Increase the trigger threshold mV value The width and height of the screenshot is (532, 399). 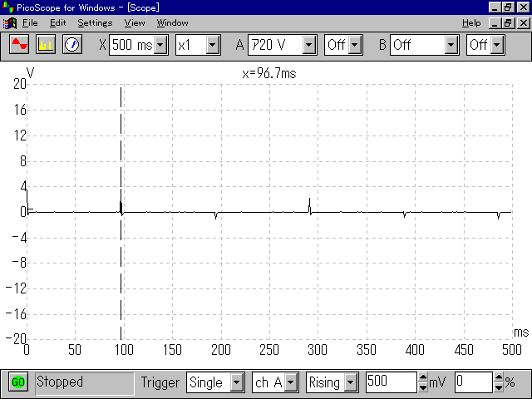[423, 377]
